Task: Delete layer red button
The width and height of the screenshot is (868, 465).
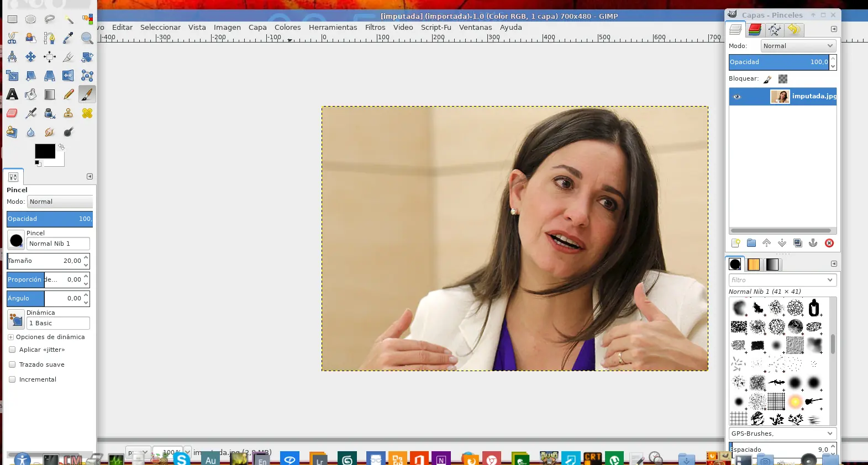Action: (x=829, y=243)
